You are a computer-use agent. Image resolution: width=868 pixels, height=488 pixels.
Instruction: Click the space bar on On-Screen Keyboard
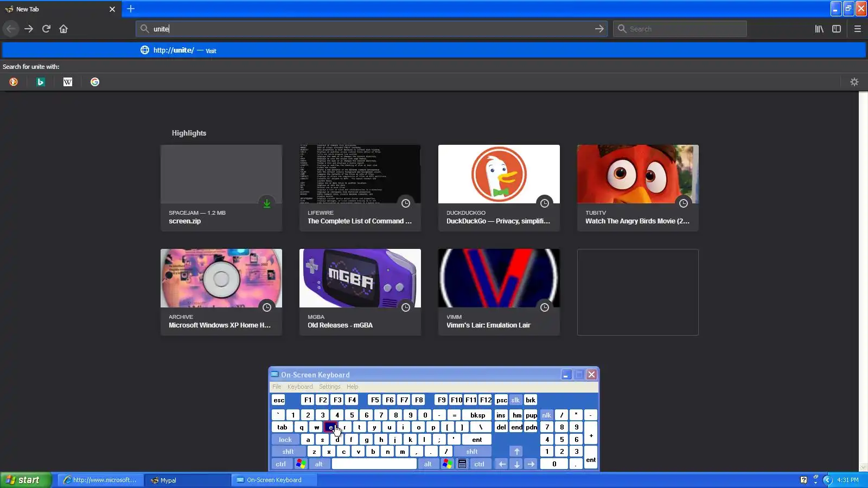tap(374, 464)
